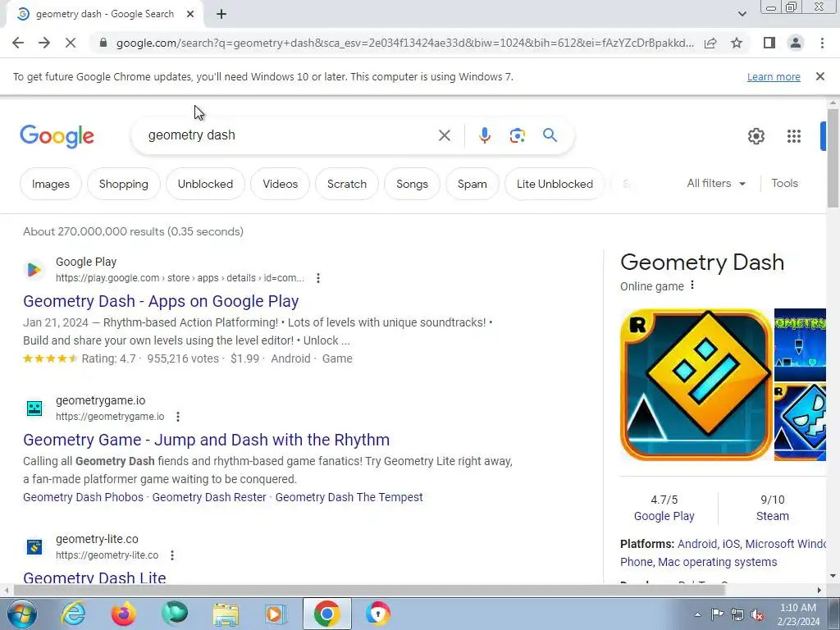Open the Google Play rating link
The height and width of the screenshot is (630, 840).
(664, 516)
